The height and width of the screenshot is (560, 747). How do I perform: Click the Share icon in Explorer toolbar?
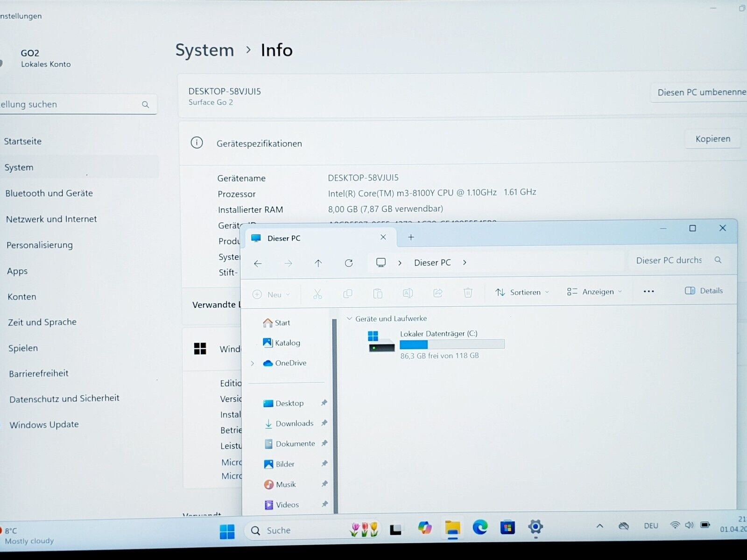438,293
